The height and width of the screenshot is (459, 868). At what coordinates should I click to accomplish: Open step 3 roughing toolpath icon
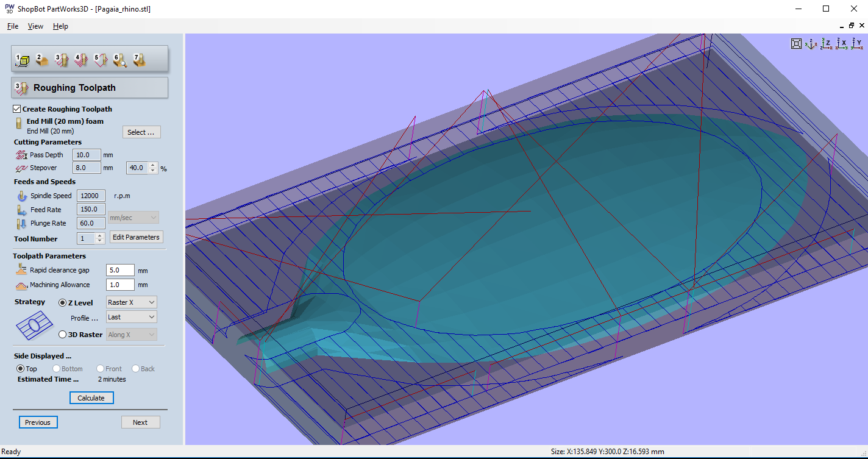62,60
